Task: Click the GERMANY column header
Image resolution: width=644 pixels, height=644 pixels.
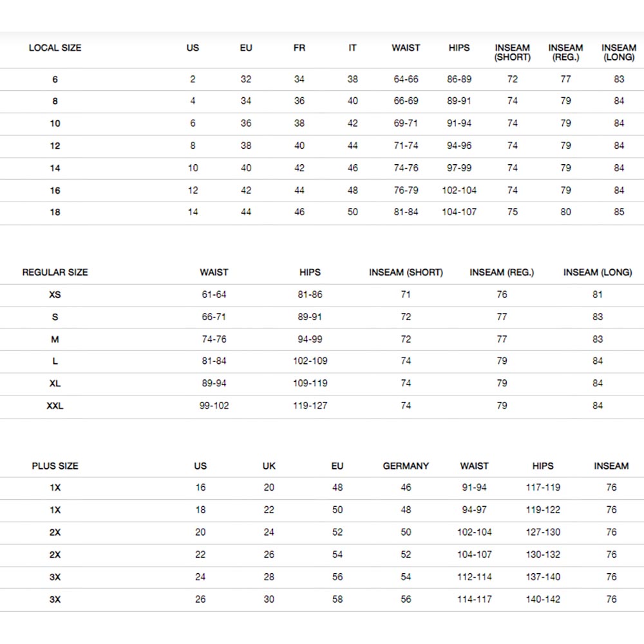Action: (x=406, y=466)
